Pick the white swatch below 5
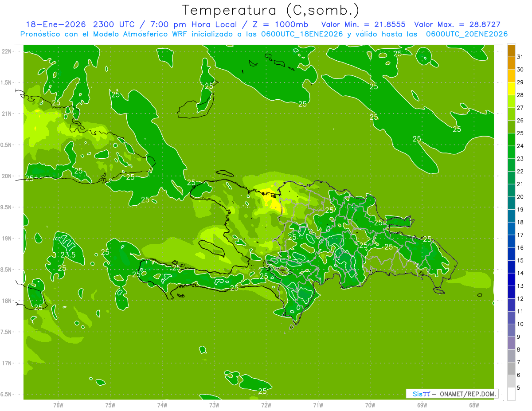Image resolution: width=532 pixels, height=411 pixels. point(511,394)
